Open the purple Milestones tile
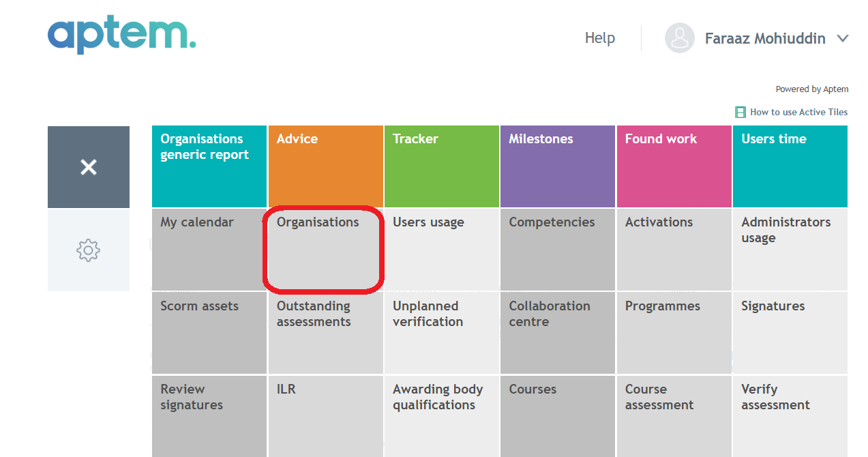This screenshot has width=868, height=457. 558,166
